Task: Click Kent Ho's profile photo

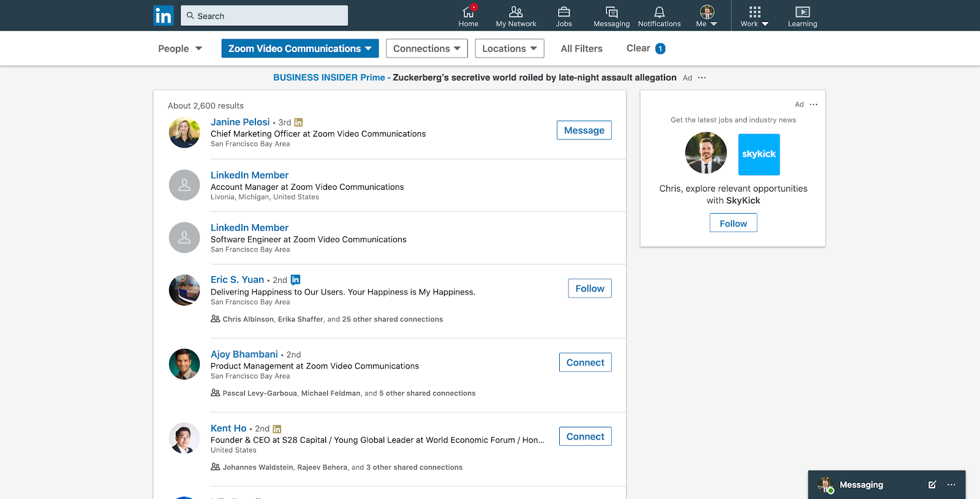Action: tap(184, 438)
